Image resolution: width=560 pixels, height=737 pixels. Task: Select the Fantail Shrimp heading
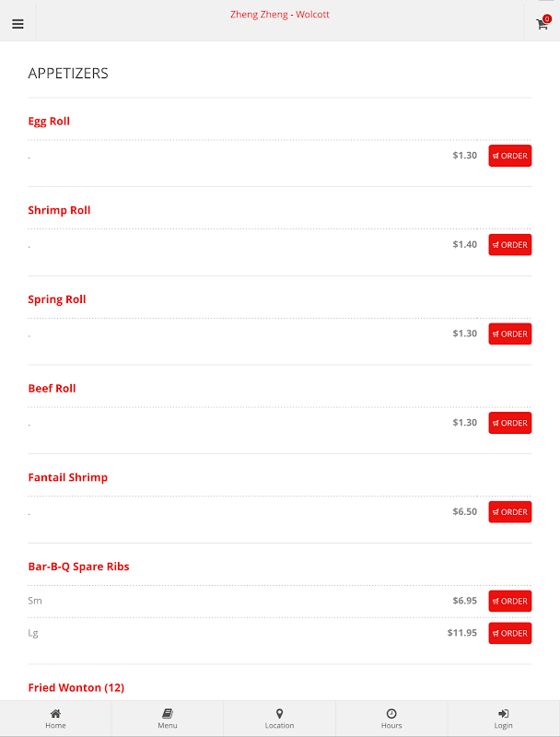point(67,477)
